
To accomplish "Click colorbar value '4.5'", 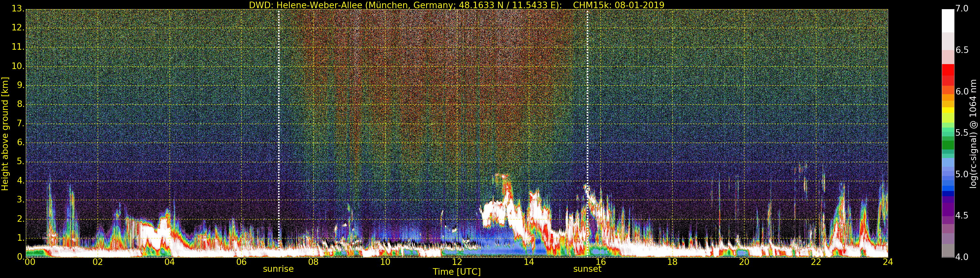I will pyautogui.click(x=962, y=216).
